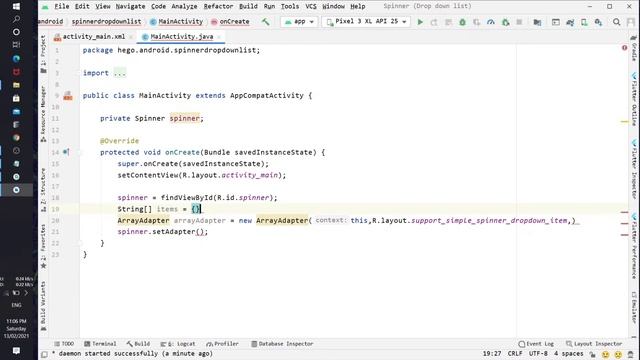Open the Refactor menu
The image size is (640, 360).
click(218, 6)
